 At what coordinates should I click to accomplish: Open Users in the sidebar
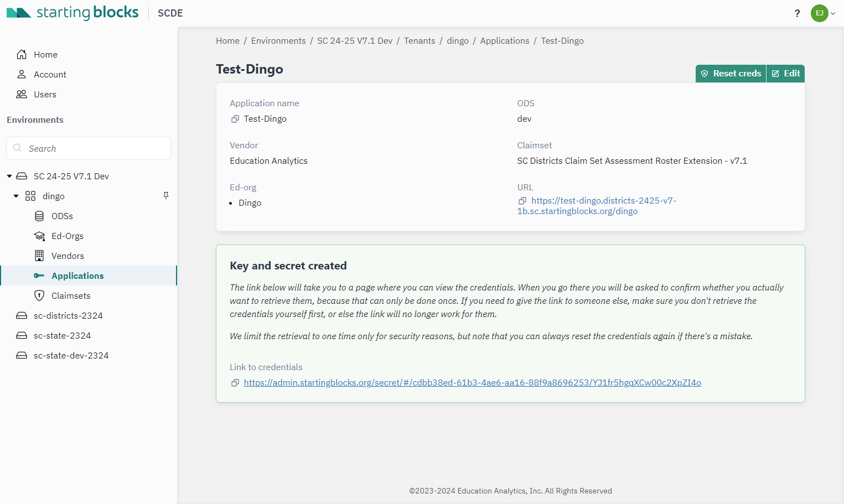(x=45, y=94)
